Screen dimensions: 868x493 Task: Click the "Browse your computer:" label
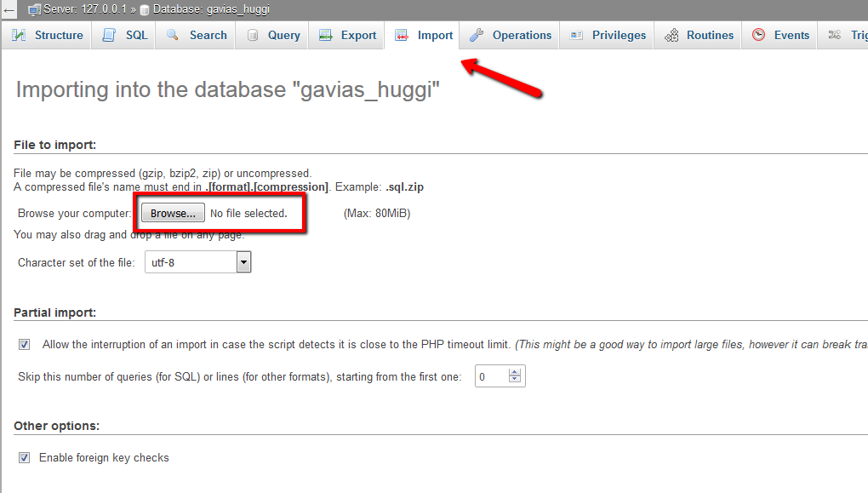click(x=75, y=213)
